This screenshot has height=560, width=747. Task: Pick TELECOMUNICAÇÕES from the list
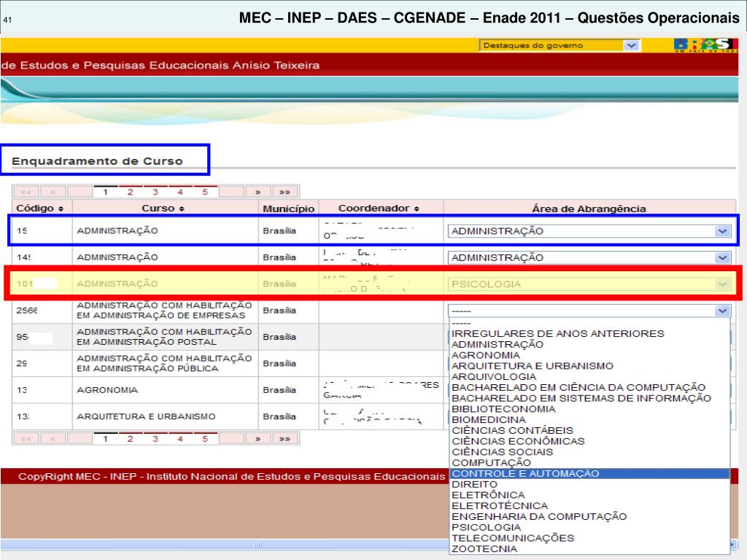589,538
